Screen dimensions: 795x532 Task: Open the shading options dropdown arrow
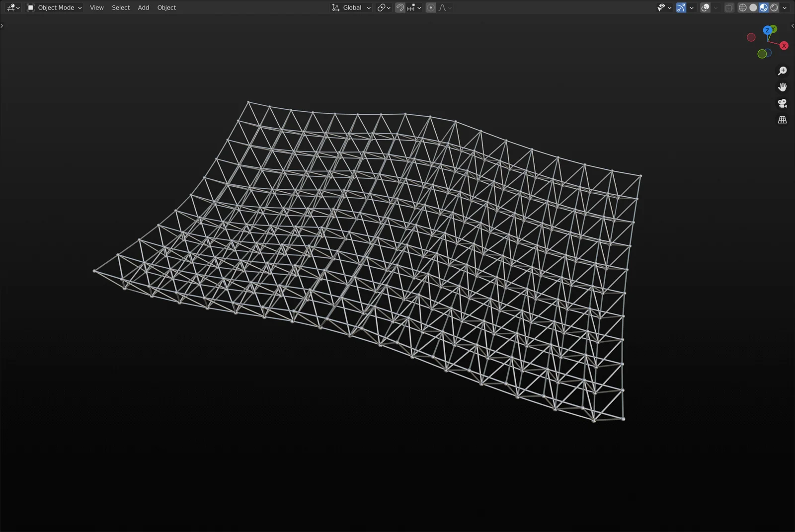(785, 7)
